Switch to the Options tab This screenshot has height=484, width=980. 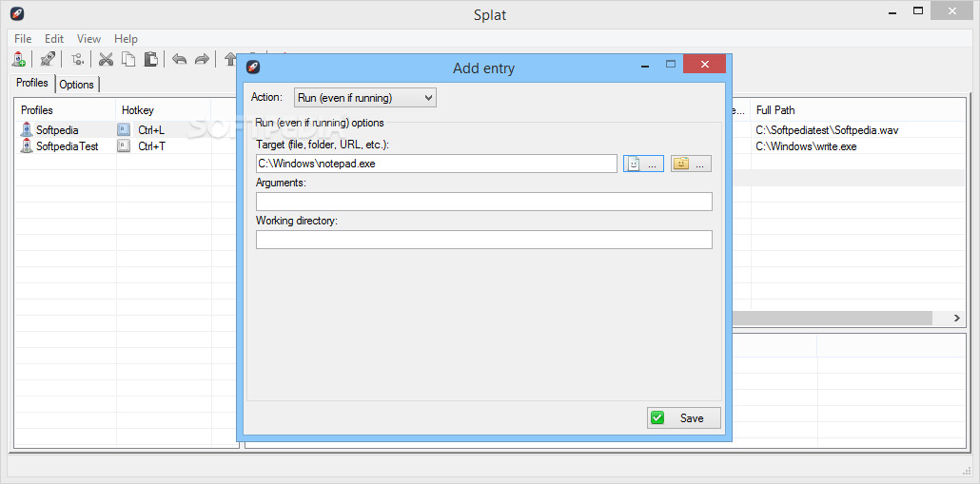tap(77, 85)
